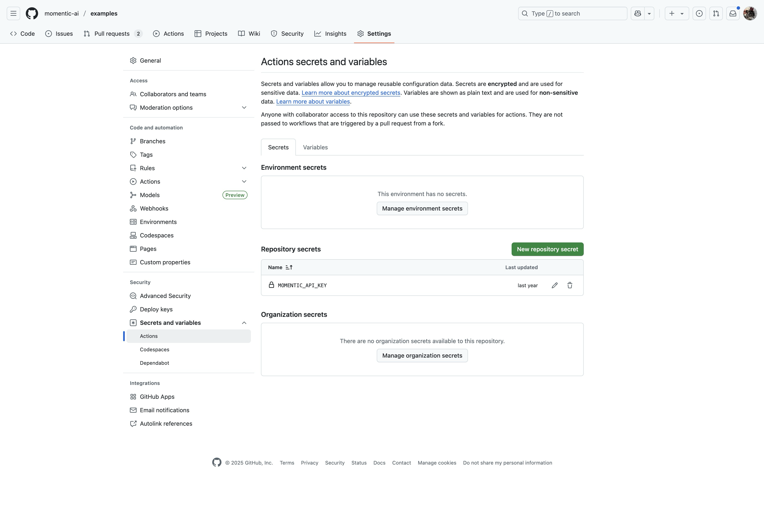764x532 pixels.
Task: Open General settings from the sidebar
Action: pos(189,61)
